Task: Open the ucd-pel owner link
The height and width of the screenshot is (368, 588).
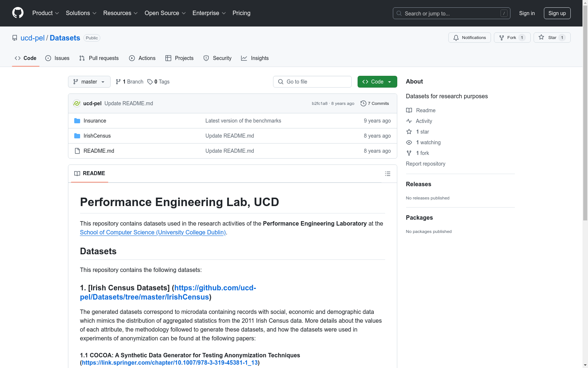Action: click(x=32, y=38)
